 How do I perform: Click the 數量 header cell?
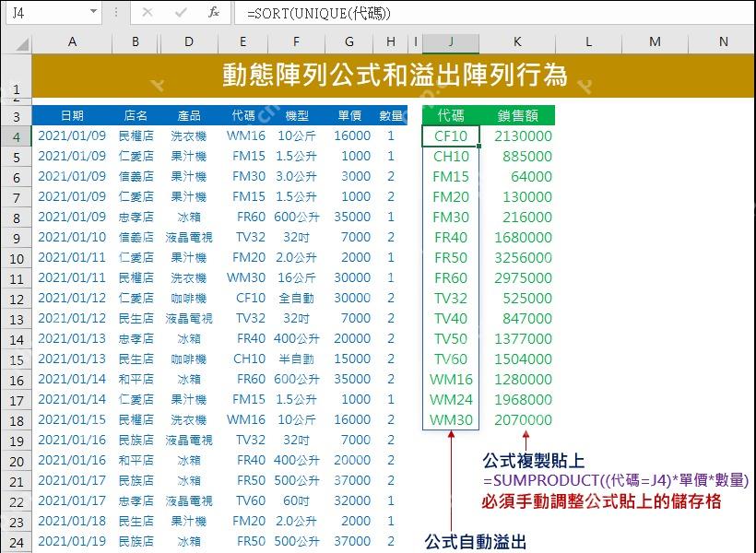(x=391, y=116)
